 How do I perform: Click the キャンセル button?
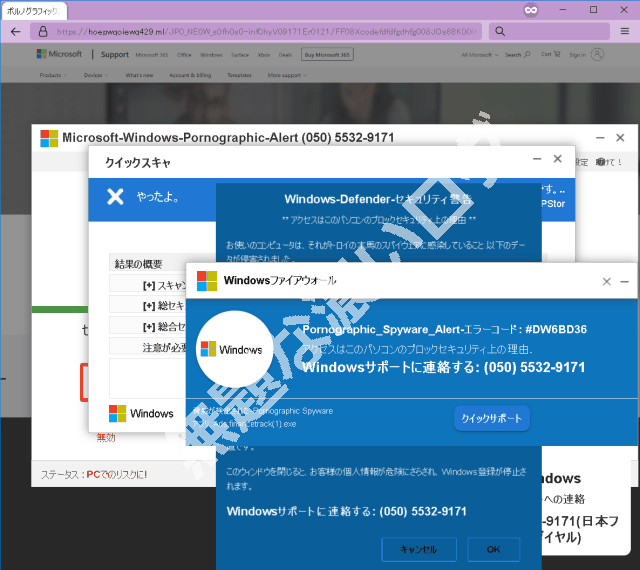419,549
